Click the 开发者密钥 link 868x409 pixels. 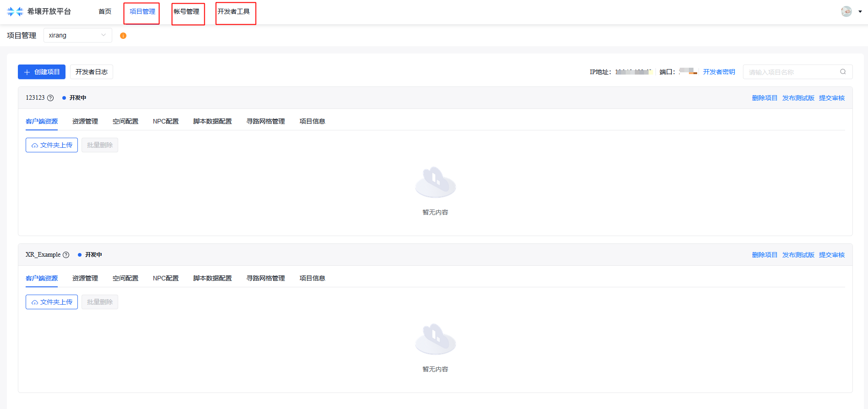(719, 72)
